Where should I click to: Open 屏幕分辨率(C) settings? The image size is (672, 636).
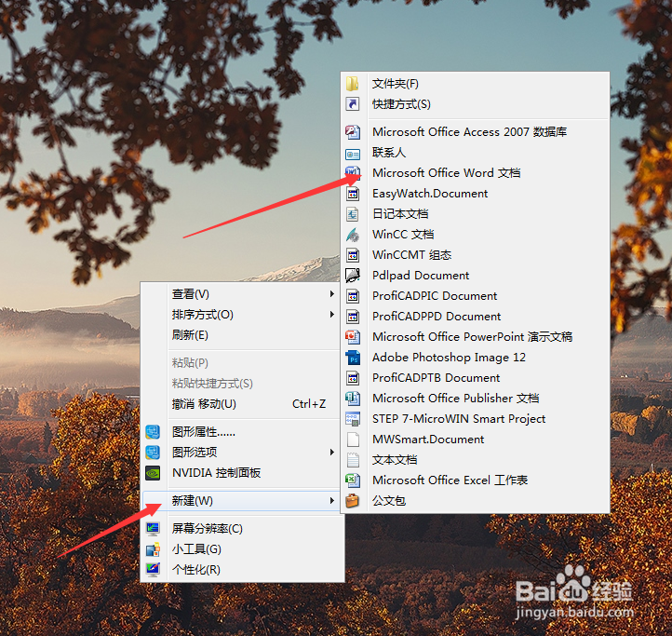pos(242,529)
